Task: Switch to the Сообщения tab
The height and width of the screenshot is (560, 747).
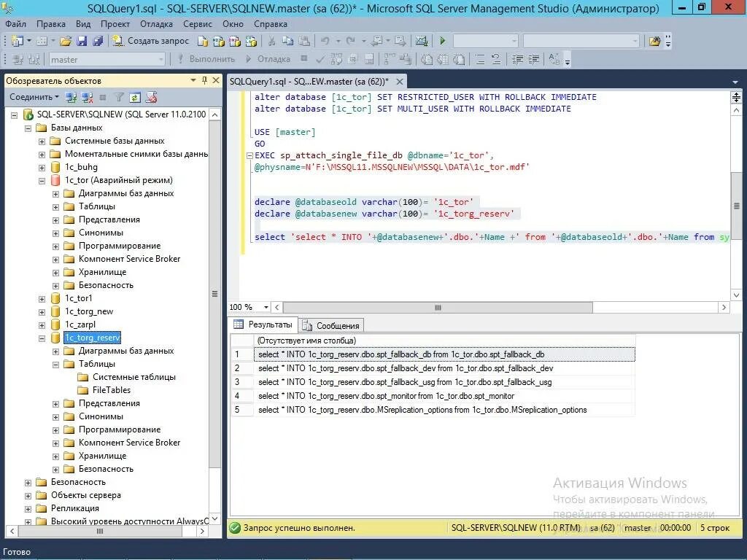Action: click(332, 326)
